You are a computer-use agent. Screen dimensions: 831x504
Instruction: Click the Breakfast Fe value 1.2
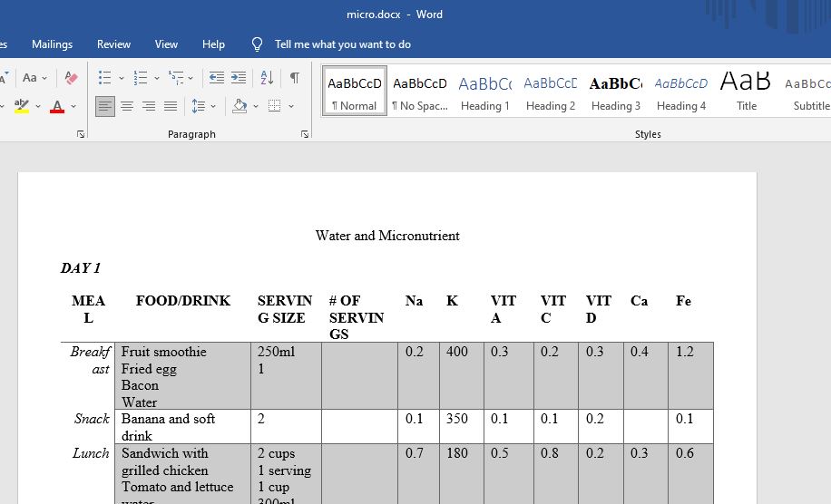point(685,352)
